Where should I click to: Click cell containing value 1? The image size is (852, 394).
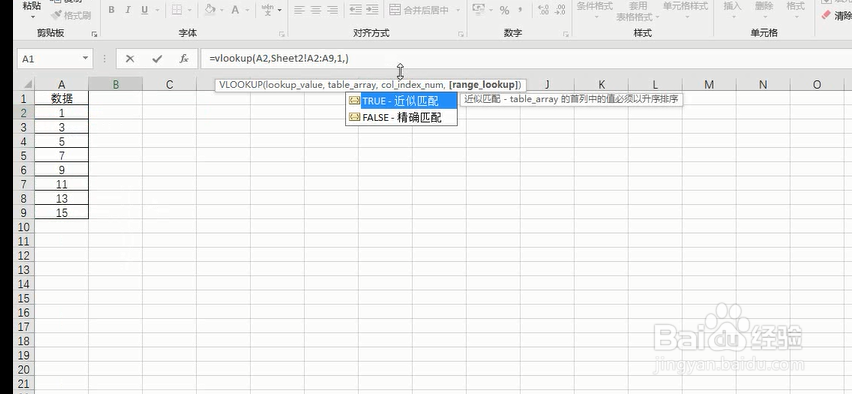[x=61, y=112]
